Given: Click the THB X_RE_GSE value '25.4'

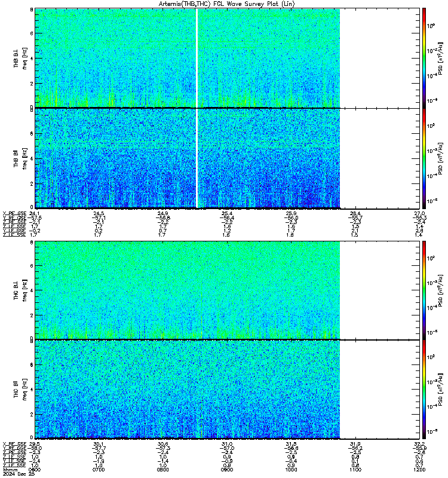Looking at the screenshot, I should click(x=227, y=213).
